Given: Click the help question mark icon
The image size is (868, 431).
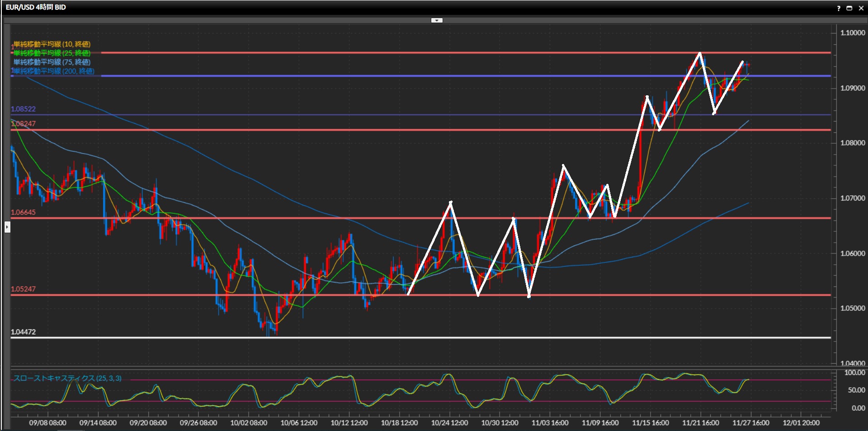Looking at the screenshot, I should coord(839,8).
